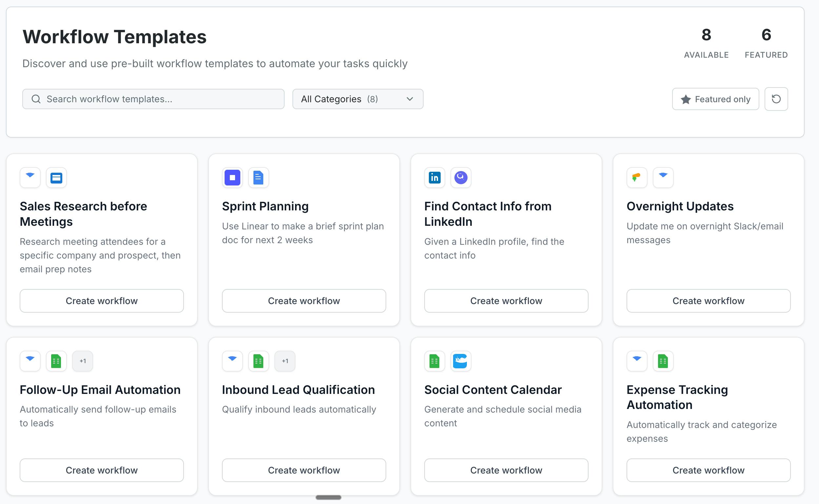Click the Slack-style icon on Overnight Updates card
Screen dimensions: 819x504
pos(637,177)
